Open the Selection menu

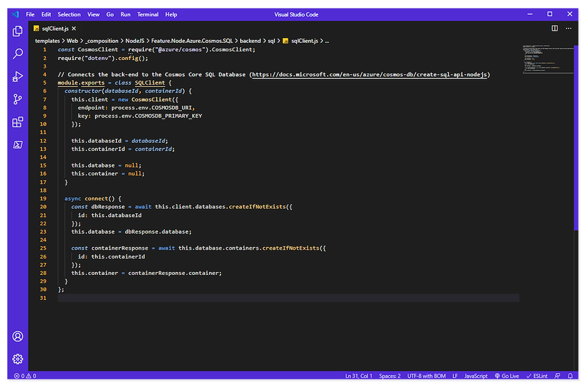[x=69, y=15]
